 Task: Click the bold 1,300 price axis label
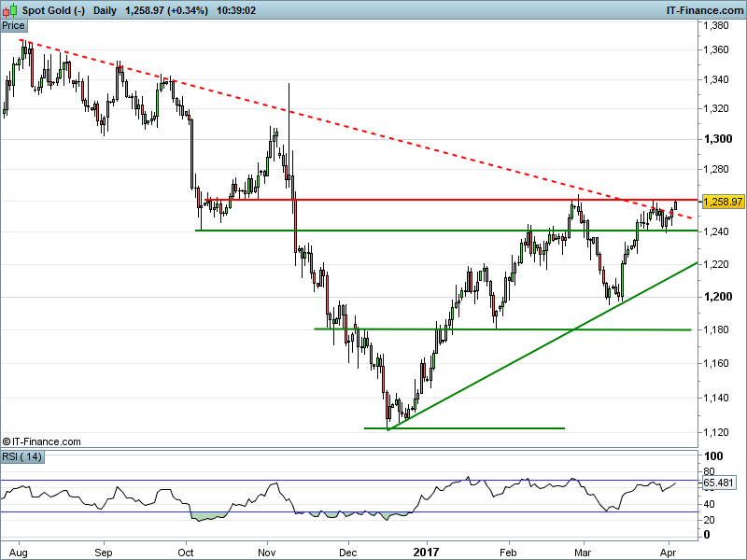point(718,139)
